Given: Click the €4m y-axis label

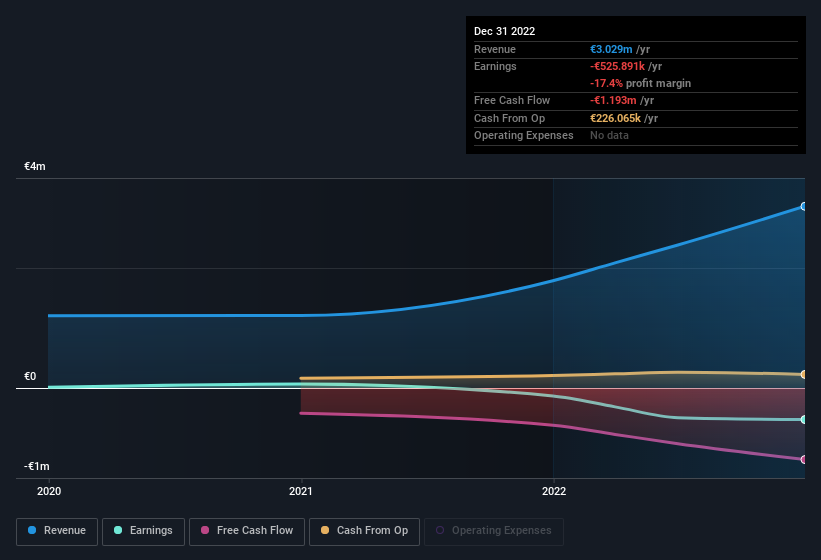Looking at the screenshot, I should 35,166.
